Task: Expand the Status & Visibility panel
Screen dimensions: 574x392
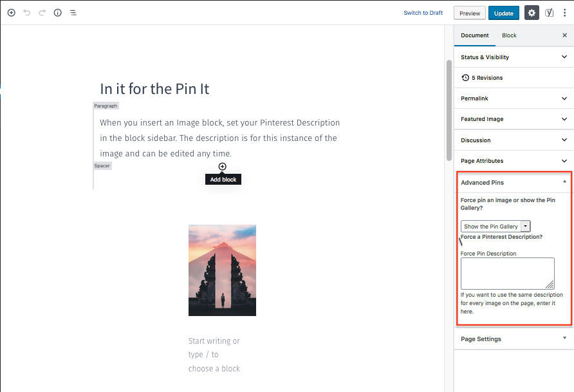Action: 514,57
